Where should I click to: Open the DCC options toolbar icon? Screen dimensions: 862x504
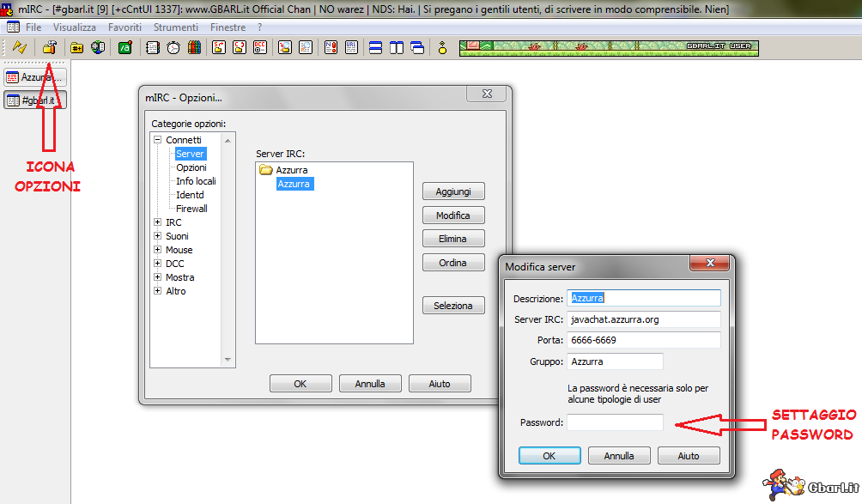(260, 48)
